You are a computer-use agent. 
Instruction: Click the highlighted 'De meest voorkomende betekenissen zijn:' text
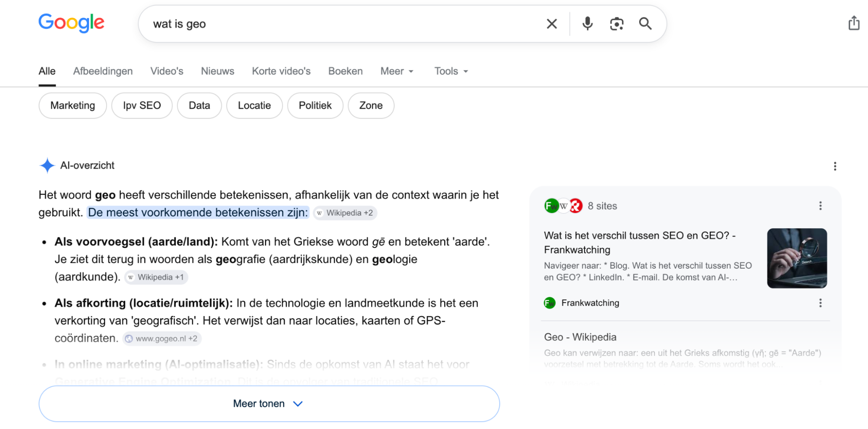click(198, 213)
